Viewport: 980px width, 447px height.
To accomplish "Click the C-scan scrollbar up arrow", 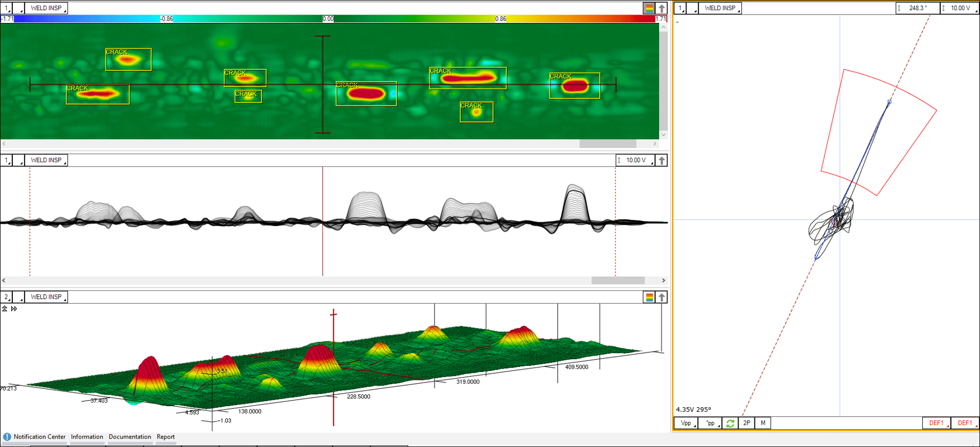I will (x=664, y=27).
